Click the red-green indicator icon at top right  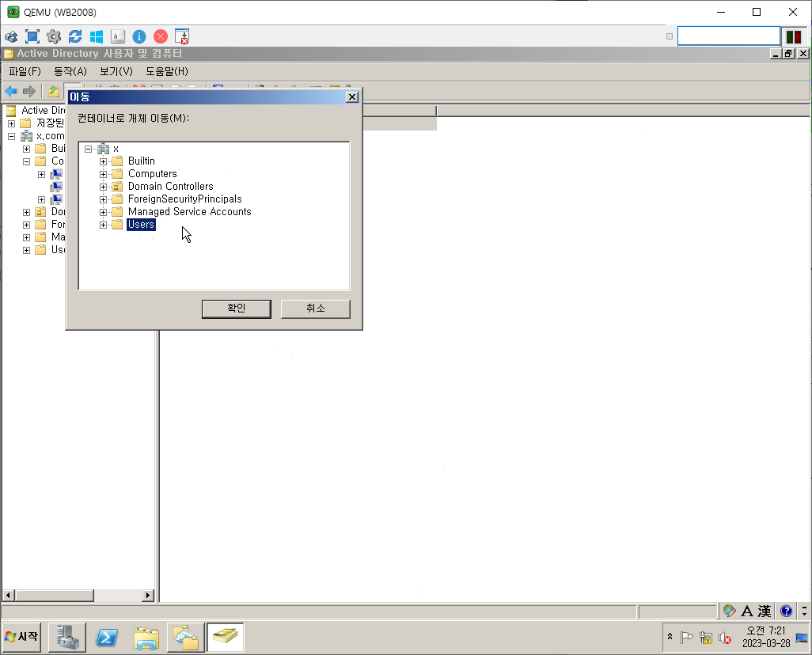click(x=794, y=36)
